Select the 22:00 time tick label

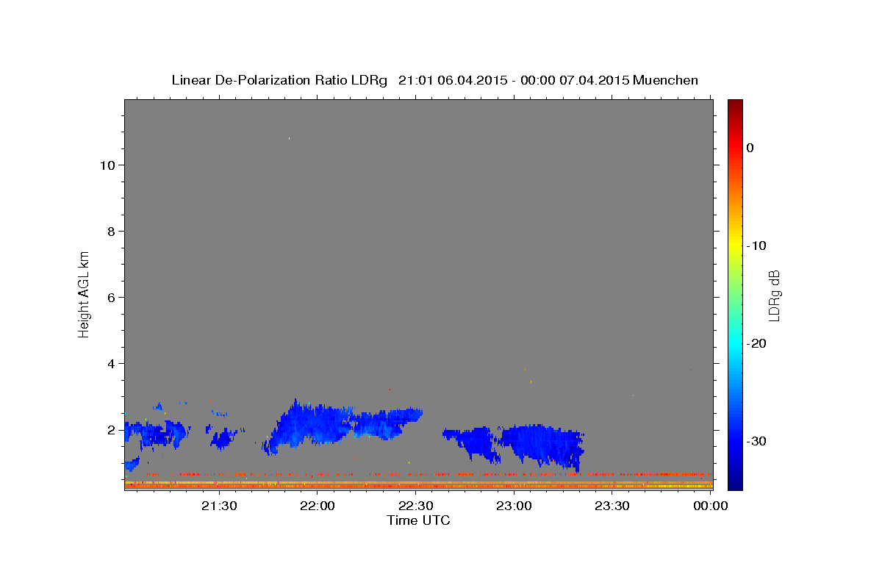coord(318,506)
